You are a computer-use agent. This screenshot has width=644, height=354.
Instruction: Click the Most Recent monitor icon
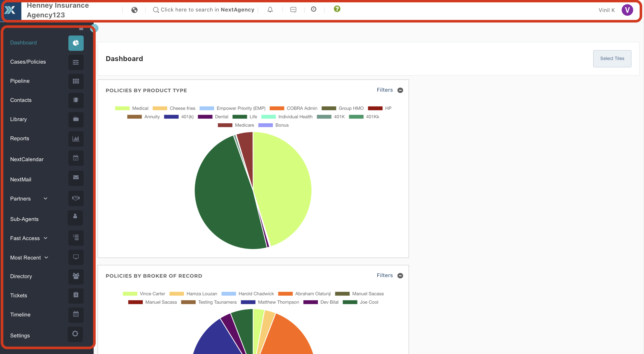[76, 257]
